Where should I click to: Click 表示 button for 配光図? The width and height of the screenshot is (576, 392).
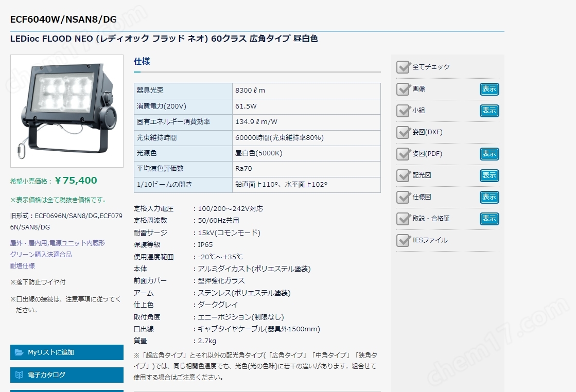click(490, 176)
